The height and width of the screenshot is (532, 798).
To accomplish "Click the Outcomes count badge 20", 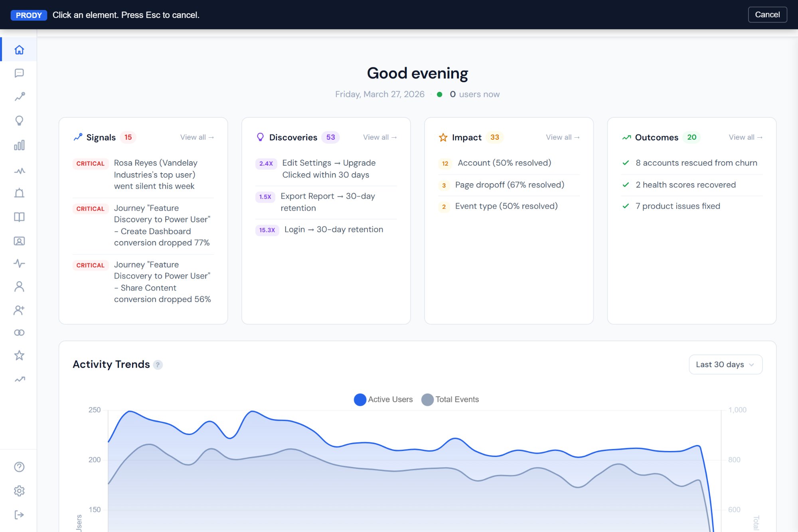I will [692, 137].
